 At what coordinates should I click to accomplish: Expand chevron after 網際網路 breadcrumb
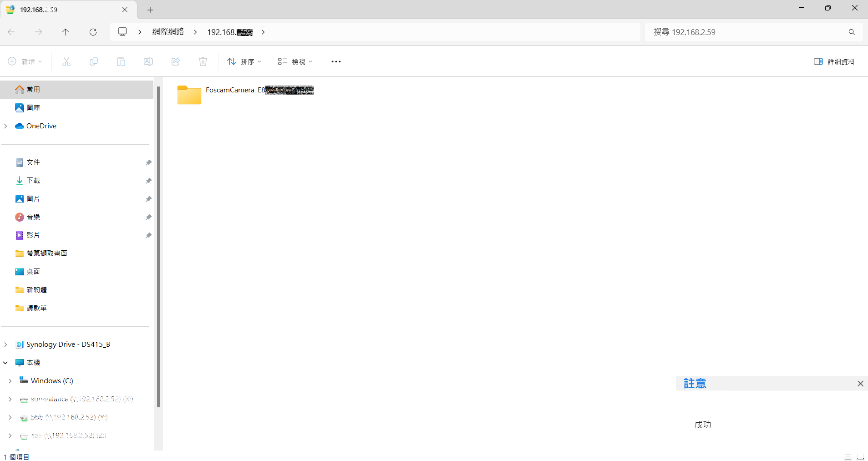(195, 32)
